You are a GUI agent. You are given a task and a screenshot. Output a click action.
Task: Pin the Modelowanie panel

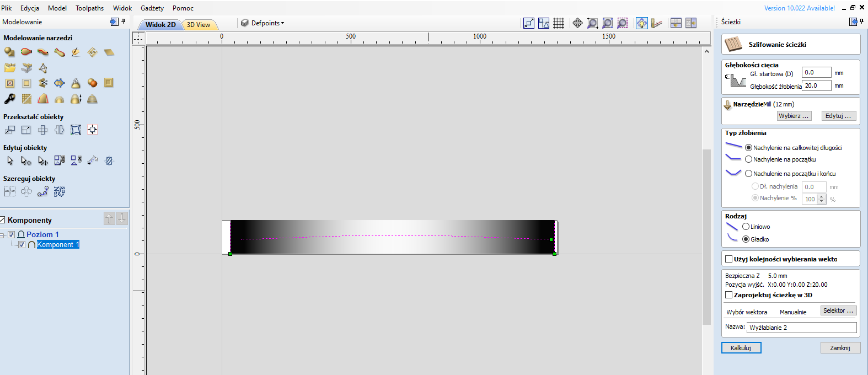pyautogui.click(x=123, y=22)
